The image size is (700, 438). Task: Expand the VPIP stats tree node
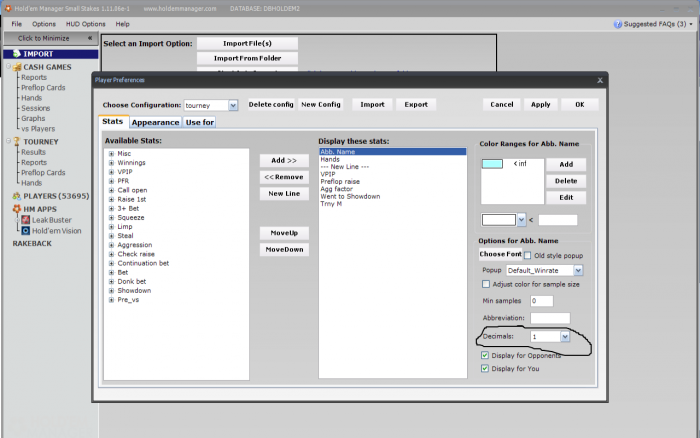click(x=111, y=172)
